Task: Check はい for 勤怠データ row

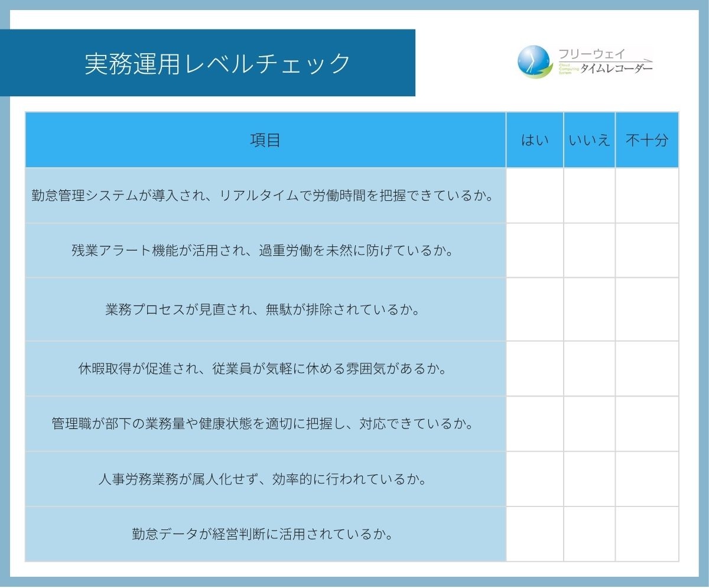Action: pyautogui.click(x=535, y=534)
